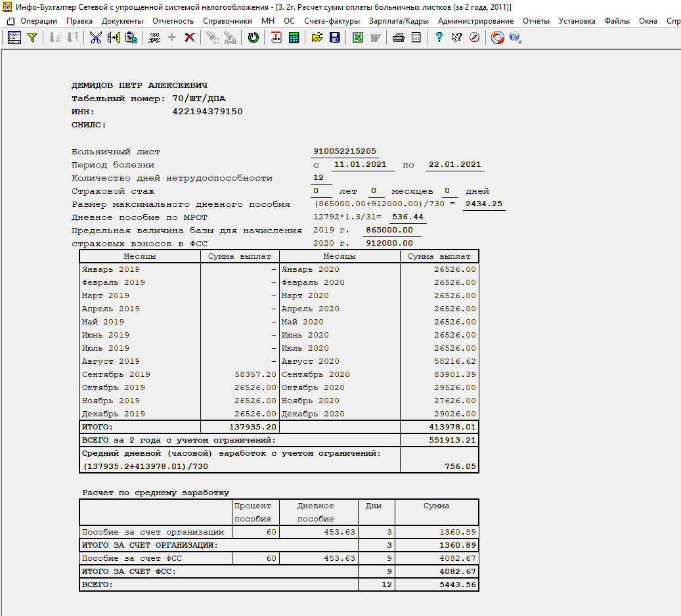The height and width of the screenshot is (616, 681).
Task: Click the green refresh arrow icon
Action: 253,38
